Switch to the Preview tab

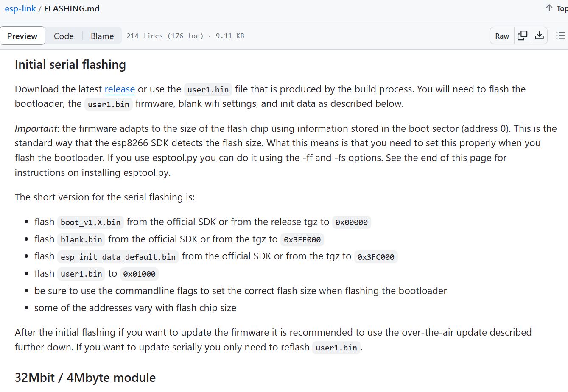pyautogui.click(x=22, y=36)
